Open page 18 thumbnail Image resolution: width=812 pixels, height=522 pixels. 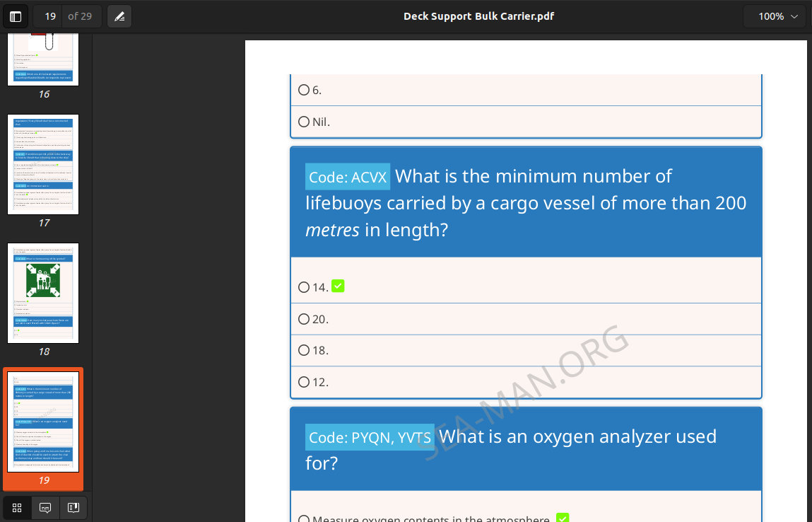43,293
